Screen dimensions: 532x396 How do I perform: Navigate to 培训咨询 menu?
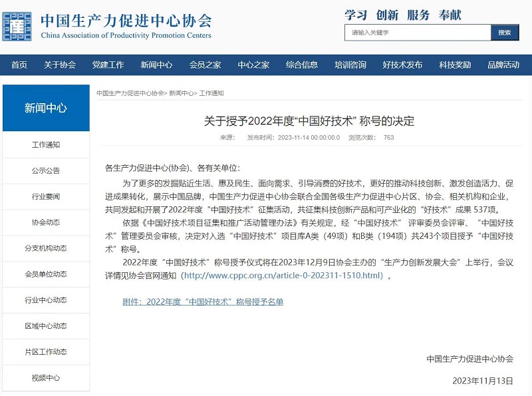click(x=350, y=65)
